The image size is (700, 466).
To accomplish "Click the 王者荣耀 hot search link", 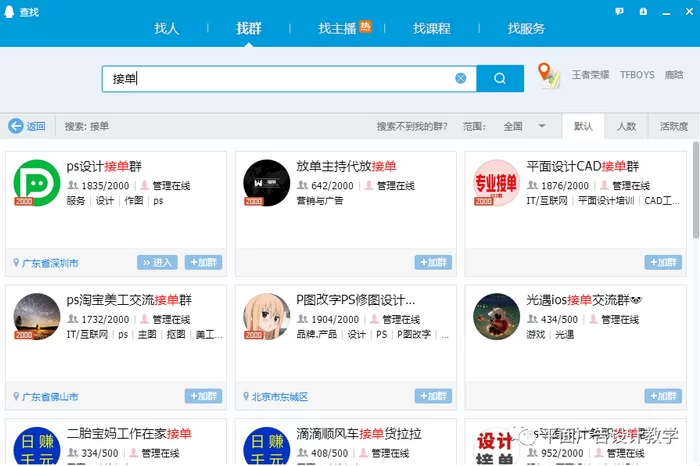I will 590,76.
